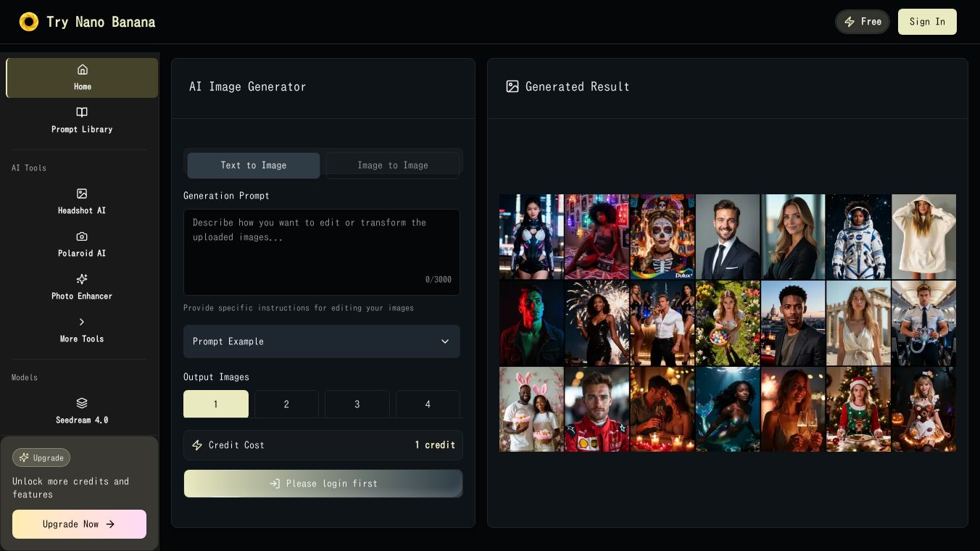
Task: Click the Please login first button
Action: pyautogui.click(x=323, y=484)
